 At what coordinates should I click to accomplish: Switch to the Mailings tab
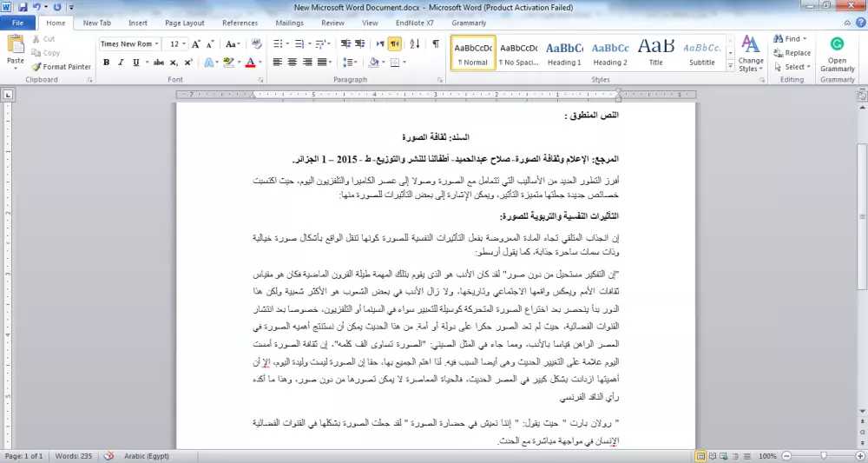(290, 23)
